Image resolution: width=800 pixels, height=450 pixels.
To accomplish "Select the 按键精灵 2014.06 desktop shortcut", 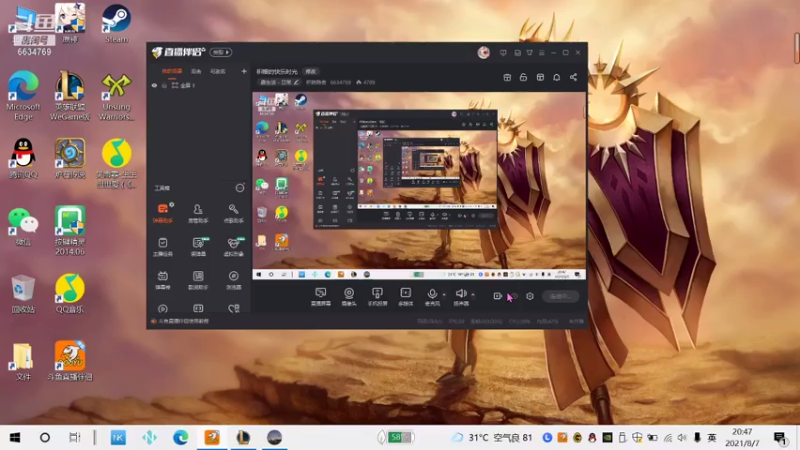I will [70, 231].
